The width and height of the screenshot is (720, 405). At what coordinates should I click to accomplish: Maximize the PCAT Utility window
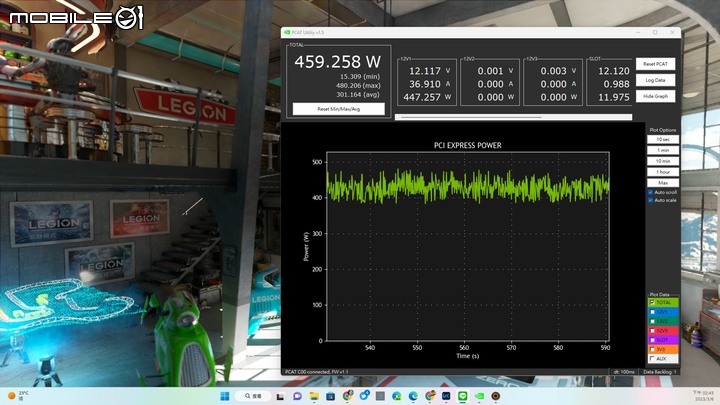pyautogui.click(x=655, y=33)
